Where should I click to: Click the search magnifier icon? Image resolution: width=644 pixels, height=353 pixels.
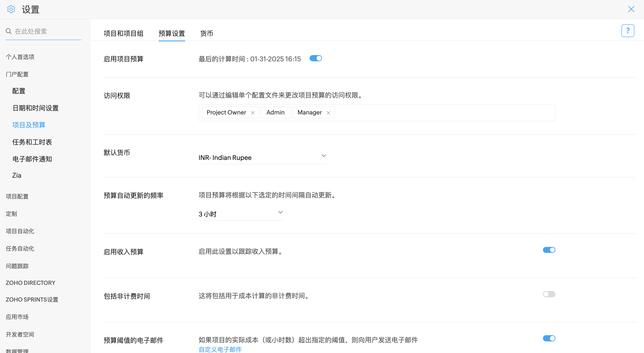coord(9,31)
